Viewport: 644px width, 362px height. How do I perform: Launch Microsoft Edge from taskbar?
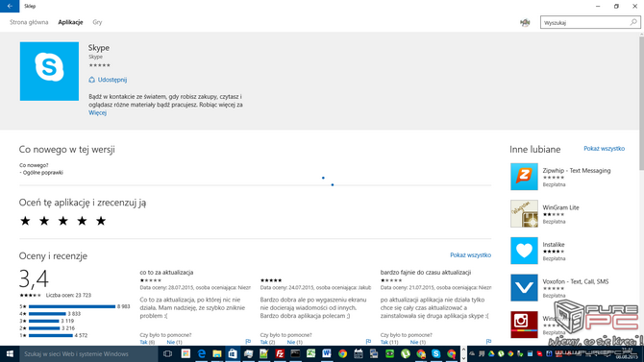[201, 353]
